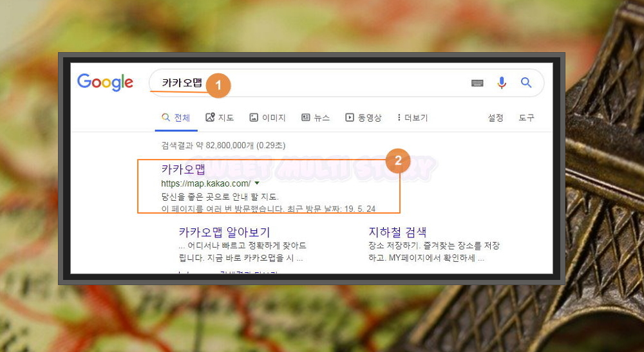Open the 카카오맵 알아보기 sitelink
Image resolution: width=644 pixels, height=352 pixels.
[224, 232]
